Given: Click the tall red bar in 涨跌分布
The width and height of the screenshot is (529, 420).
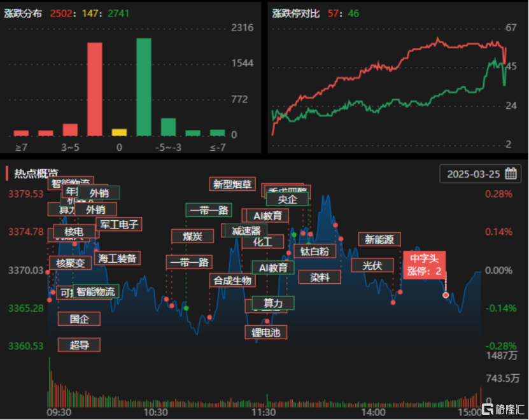Looking at the screenshot, I should point(95,89).
